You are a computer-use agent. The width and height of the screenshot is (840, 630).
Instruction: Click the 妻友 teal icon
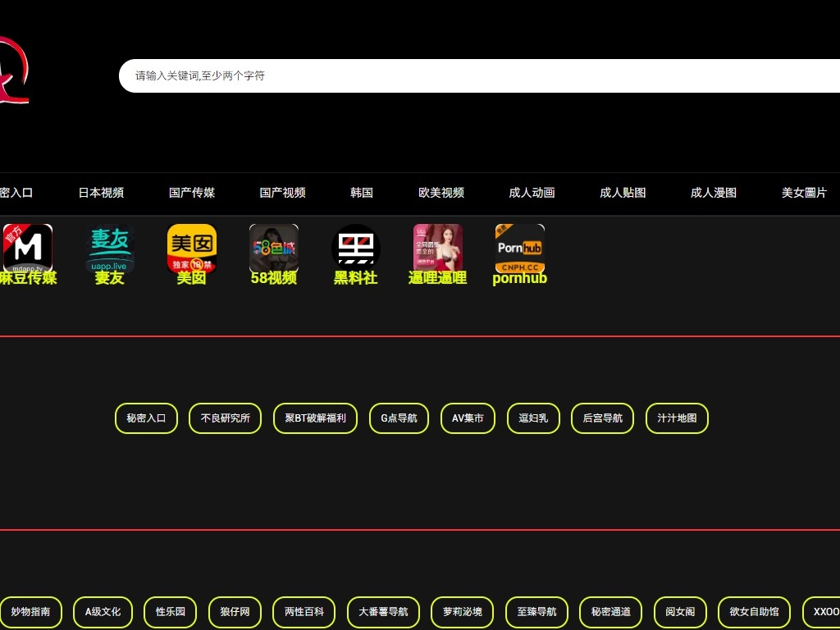point(110,249)
